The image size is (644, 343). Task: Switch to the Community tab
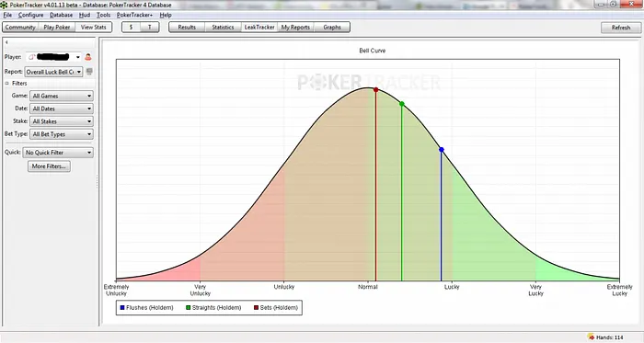[20, 27]
